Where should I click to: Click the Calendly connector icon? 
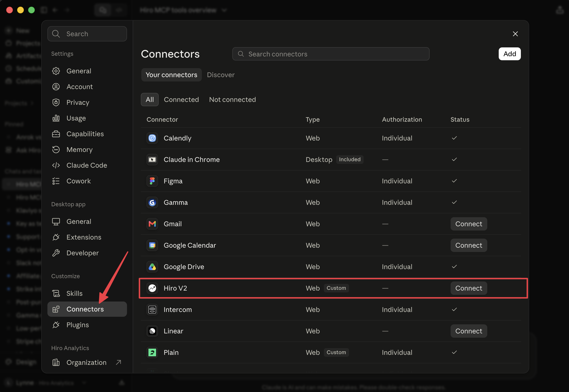(x=152, y=138)
